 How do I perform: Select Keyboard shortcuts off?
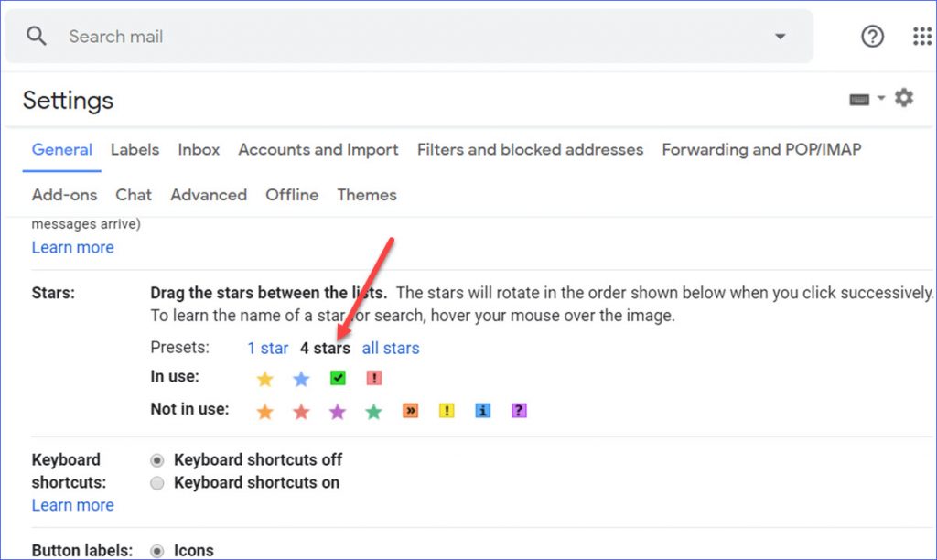pos(158,459)
